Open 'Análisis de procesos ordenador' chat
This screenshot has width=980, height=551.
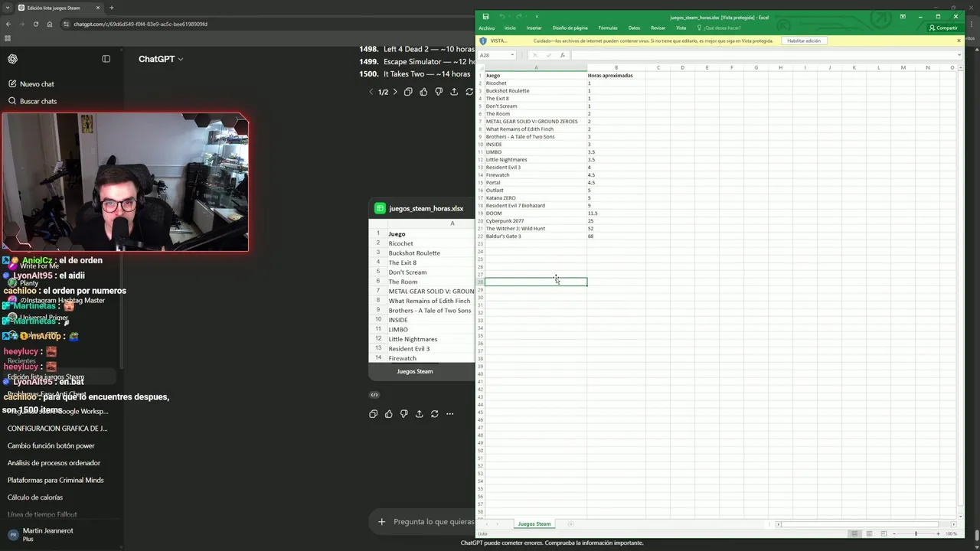[54, 463]
